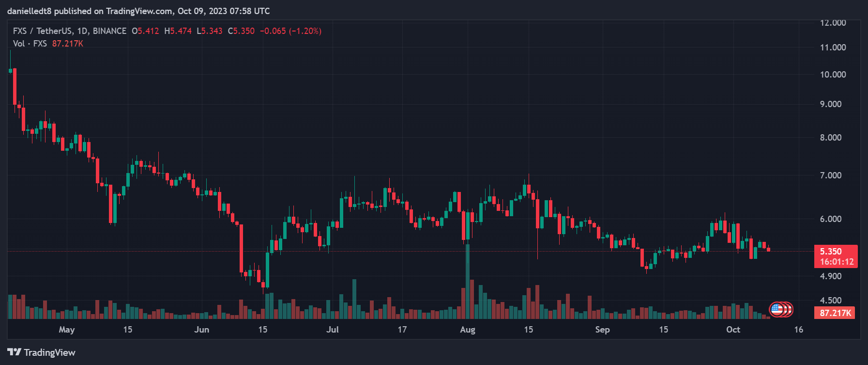This screenshot has height=365, width=868.
Task: Click the countdown timer 16:01:12
Action: pos(837,262)
